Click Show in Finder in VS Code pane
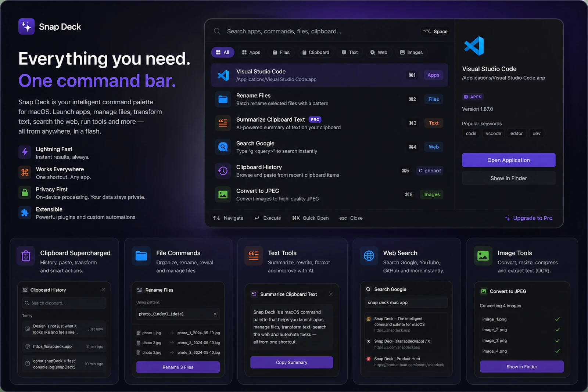This screenshot has height=392, width=588. (509, 178)
